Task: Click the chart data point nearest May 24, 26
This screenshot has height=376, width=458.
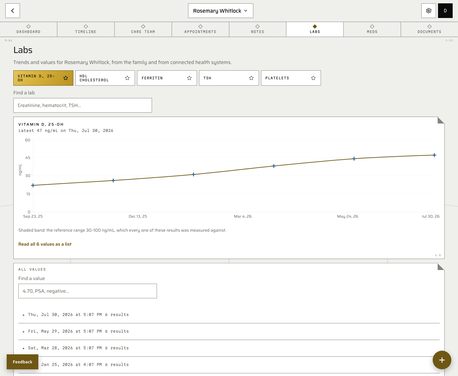Action: (x=354, y=159)
